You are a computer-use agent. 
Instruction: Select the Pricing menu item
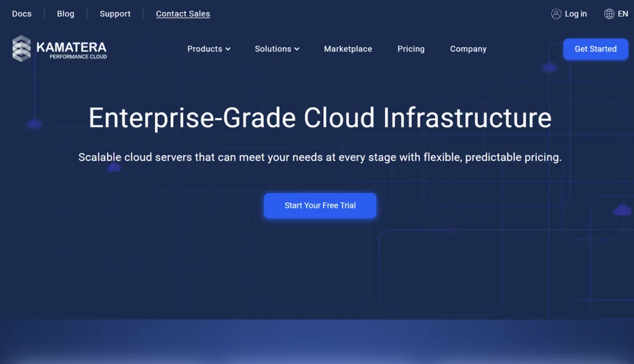(x=410, y=49)
